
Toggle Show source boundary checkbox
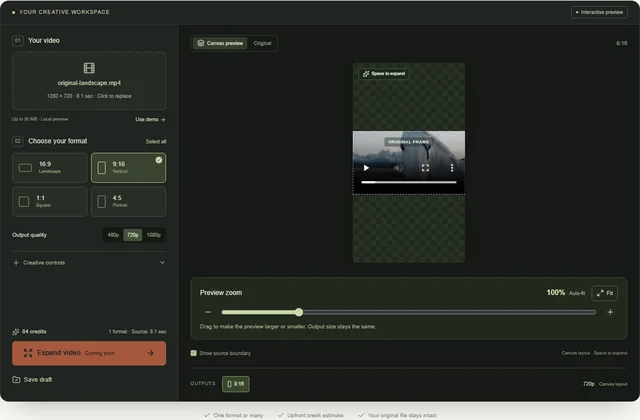tap(193, 353)
